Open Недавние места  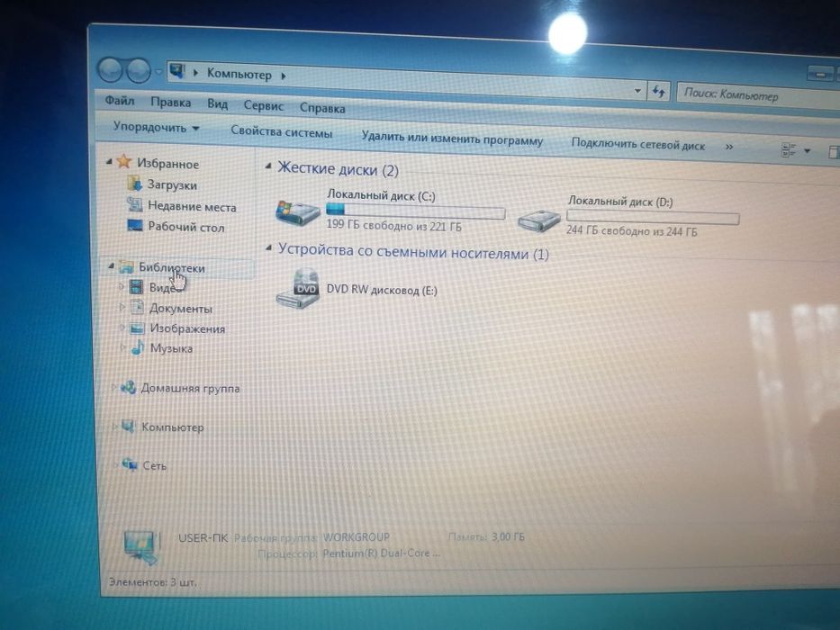192,206
